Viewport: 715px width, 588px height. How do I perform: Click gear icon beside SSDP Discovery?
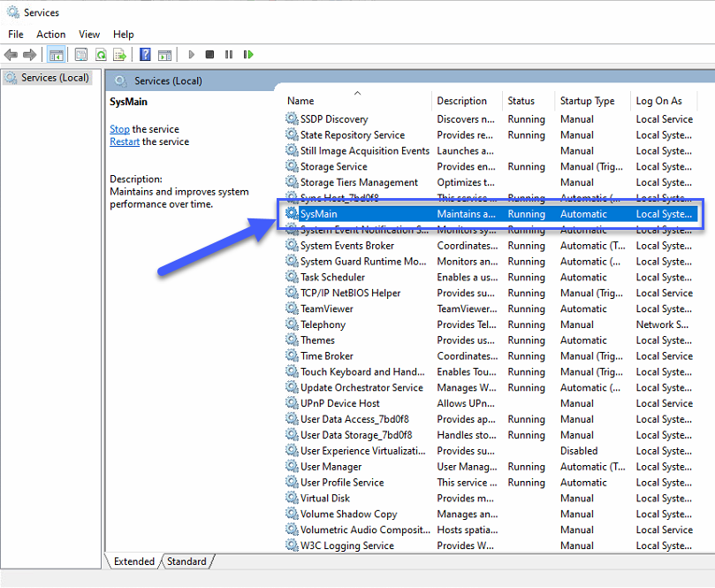pos(292,118)
